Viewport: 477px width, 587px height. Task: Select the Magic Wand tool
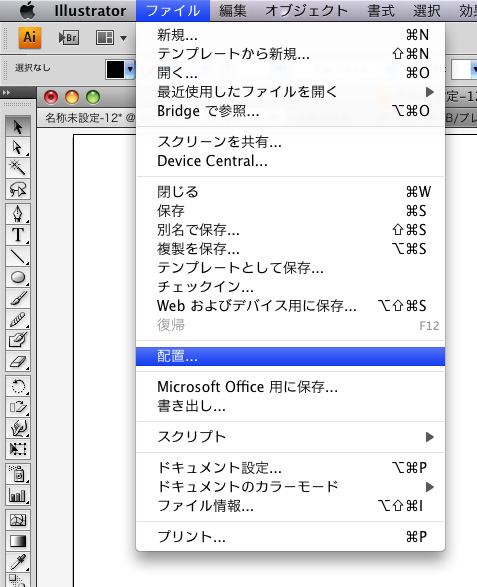(x=18, y=168)
